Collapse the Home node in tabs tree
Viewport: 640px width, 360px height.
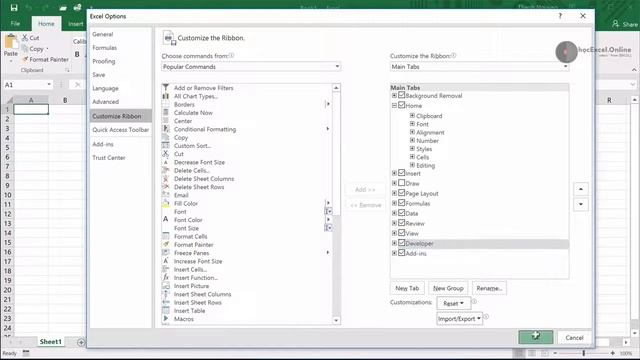(x=394, y=105)
